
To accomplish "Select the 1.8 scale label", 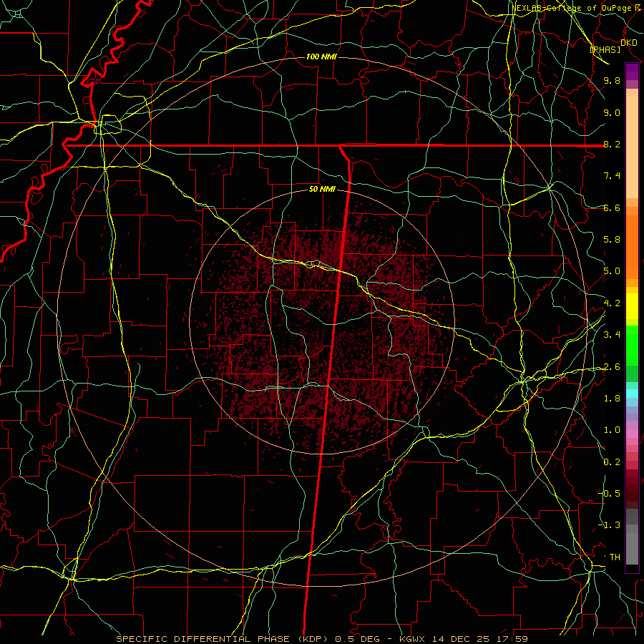I will click(x=612, y=399).
